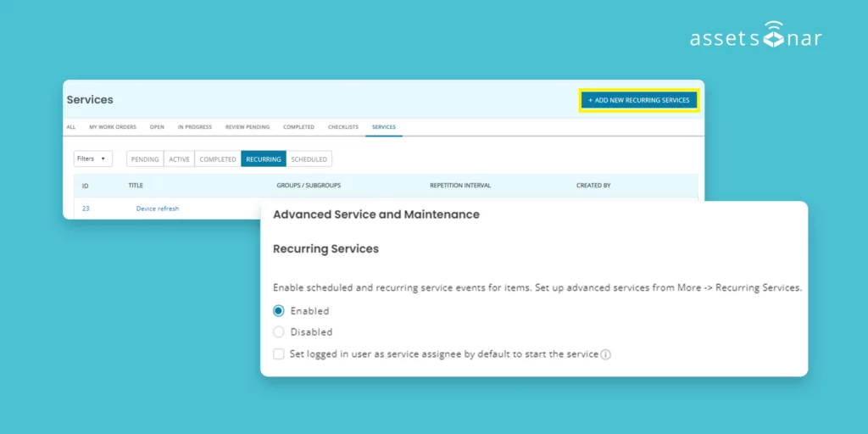
Task: Select the Enabled radio button
Action: point(279,311)
